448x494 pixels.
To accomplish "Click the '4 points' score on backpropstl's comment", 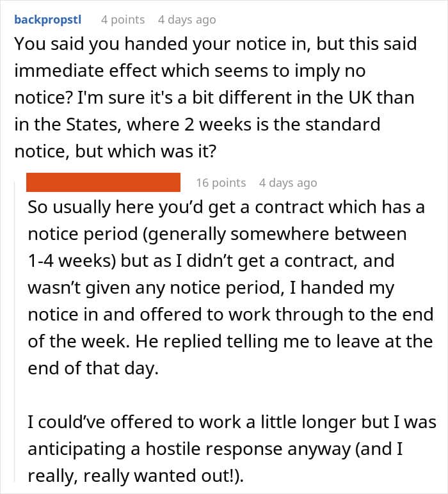I will (x=123, y=20).
